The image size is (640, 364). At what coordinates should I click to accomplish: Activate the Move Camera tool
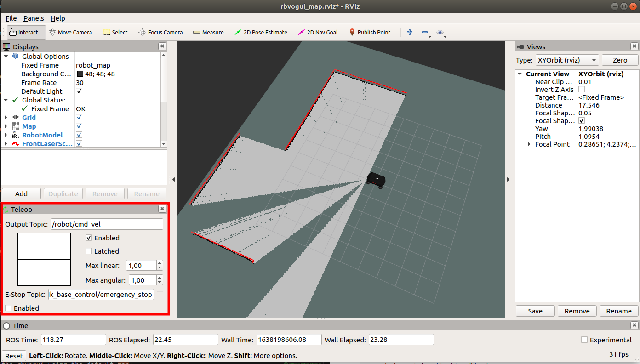coord(70,32)
